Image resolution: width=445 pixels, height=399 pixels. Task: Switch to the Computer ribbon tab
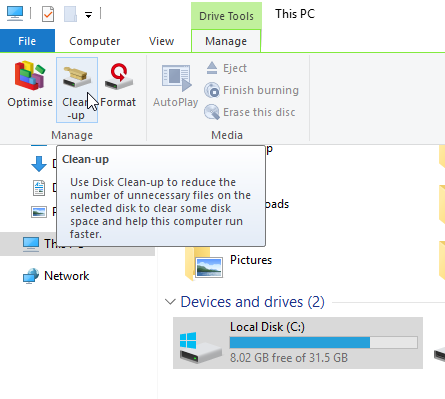(94, 41)
